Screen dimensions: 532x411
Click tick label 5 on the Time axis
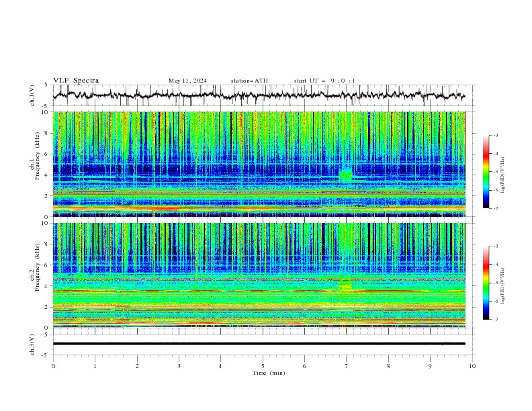point(263,366)
